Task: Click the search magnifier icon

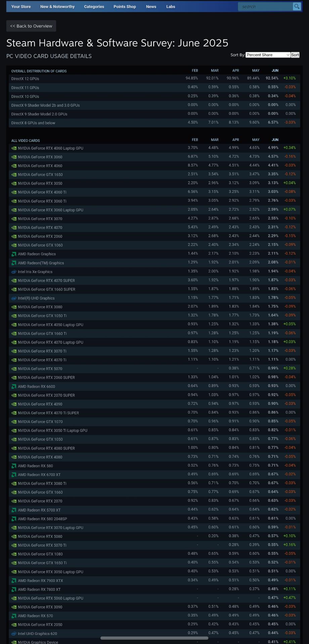Action: [297, 6]
